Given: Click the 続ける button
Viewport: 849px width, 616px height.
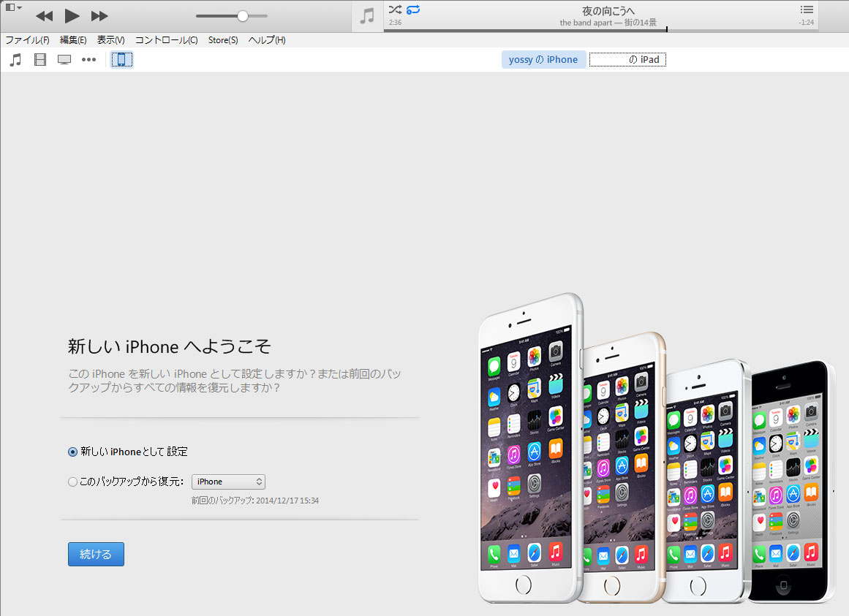Looking at the screenshot, I should pos(96,555).
